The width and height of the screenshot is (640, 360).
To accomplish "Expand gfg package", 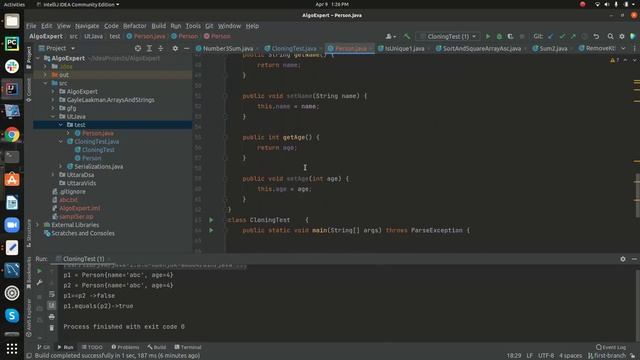I will [53, 108].
